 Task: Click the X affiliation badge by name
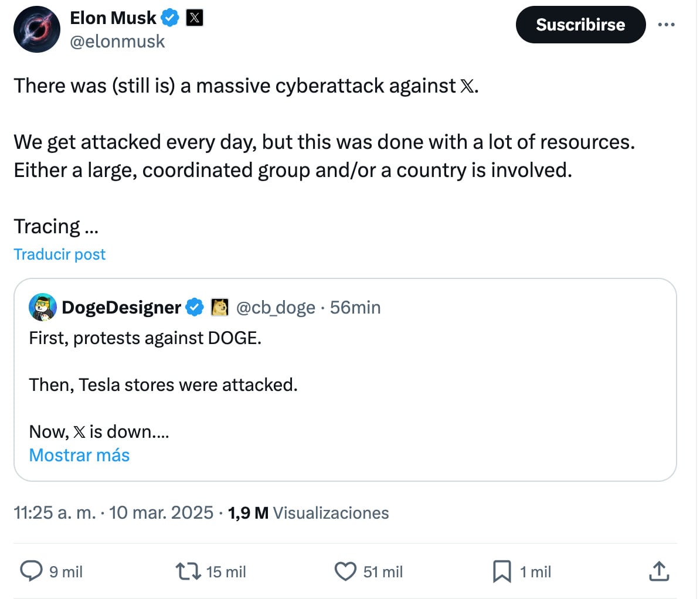(x=194, y=18)
